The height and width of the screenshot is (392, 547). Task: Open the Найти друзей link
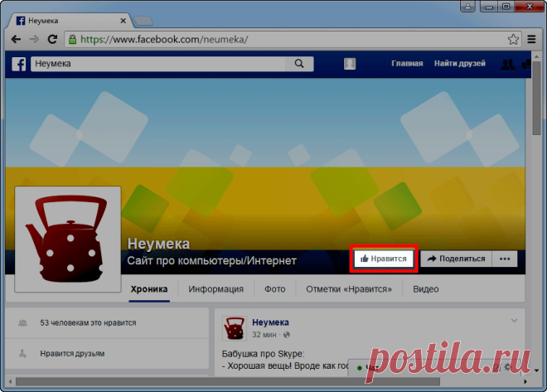coord(459,64)
